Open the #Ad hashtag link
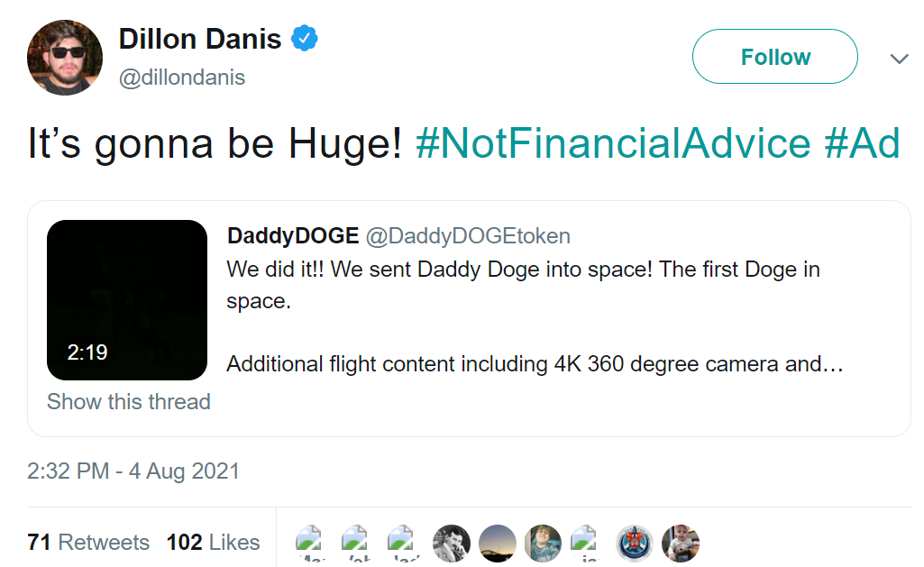Image resolution: width=924 pixels, height=567 pixels. pyautogui.click(x=862, y=144)
